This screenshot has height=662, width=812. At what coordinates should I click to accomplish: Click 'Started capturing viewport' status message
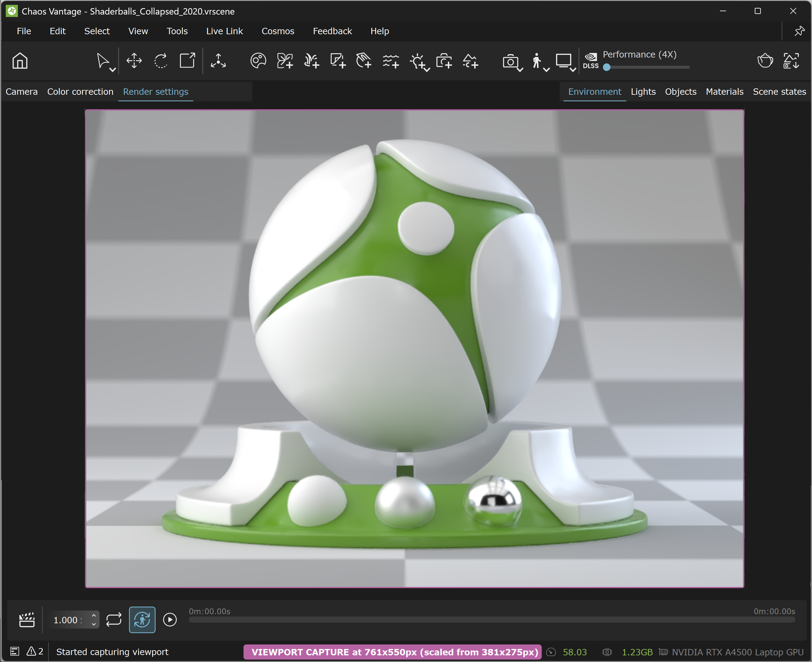(112, 652)
